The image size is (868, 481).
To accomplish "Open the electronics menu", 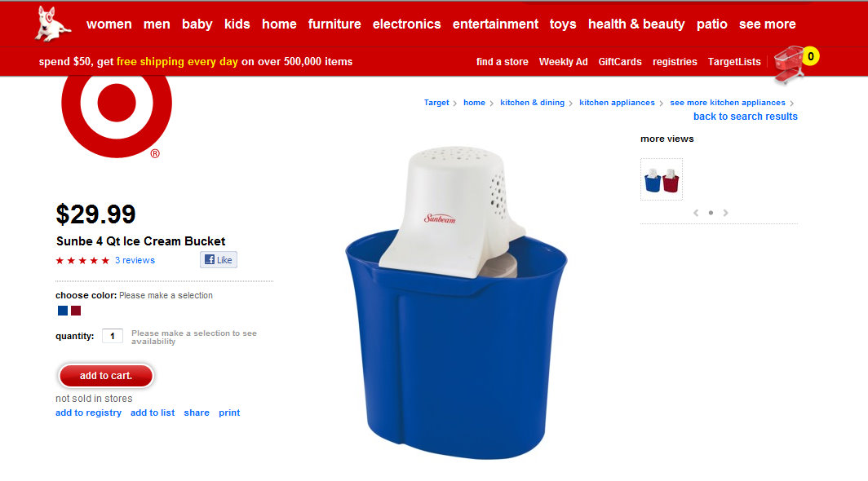I will [x=406, y=24].
